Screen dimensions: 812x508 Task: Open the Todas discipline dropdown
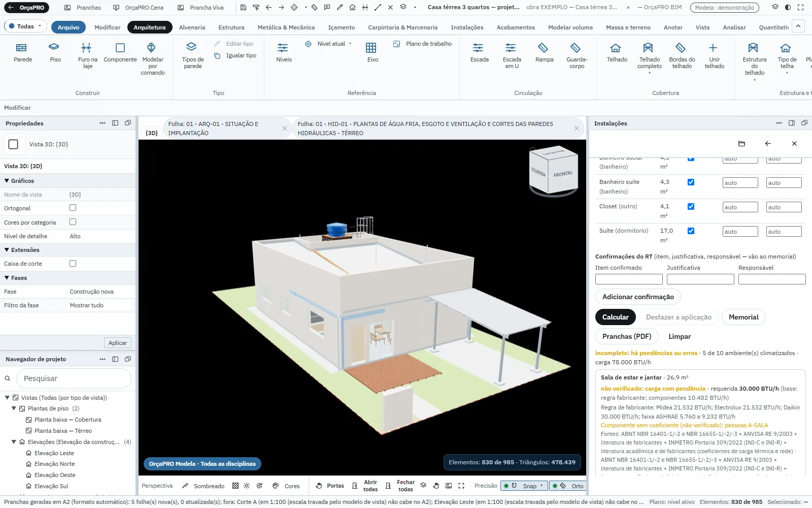point(25,26)
